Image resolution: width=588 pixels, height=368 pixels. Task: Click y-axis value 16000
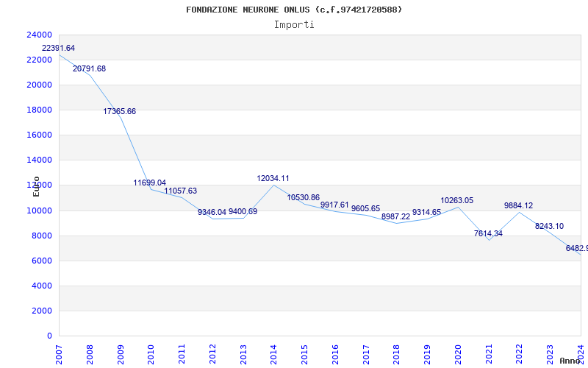[39, 135]
